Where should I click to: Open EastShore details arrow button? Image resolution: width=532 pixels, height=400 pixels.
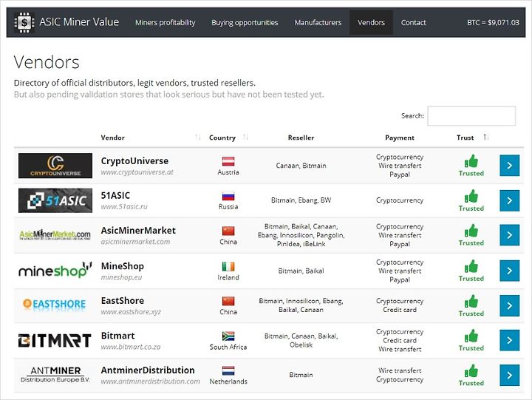[x=510, y=305]
